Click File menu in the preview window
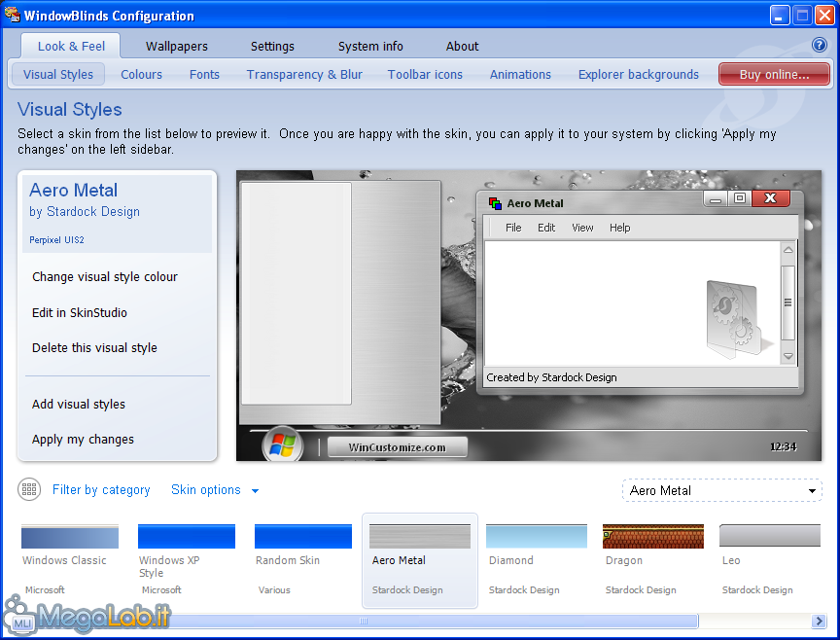The width and height of the screenshot is (840, 640). (x=513, y=228)
